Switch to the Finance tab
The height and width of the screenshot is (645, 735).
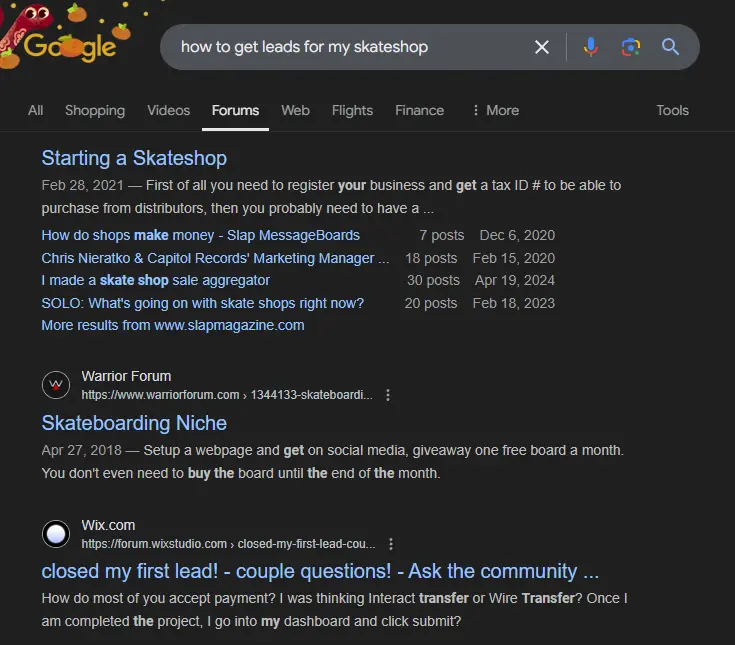pos(420,110)
